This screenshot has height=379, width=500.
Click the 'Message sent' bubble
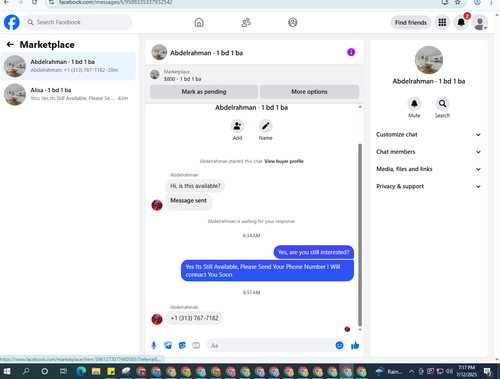[189, 201]
